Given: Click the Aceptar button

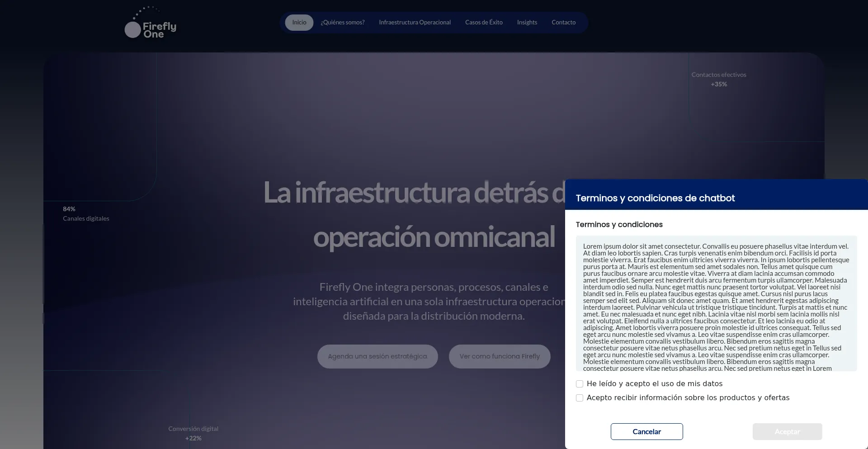Looking at the screenshot, I should coord(787,431).
